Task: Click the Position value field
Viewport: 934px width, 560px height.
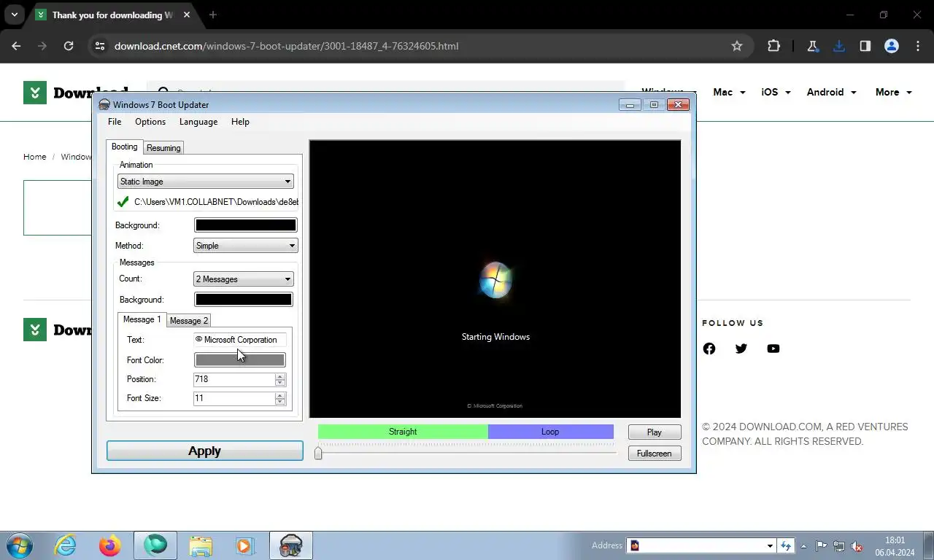Action: [x=233, y=379]
